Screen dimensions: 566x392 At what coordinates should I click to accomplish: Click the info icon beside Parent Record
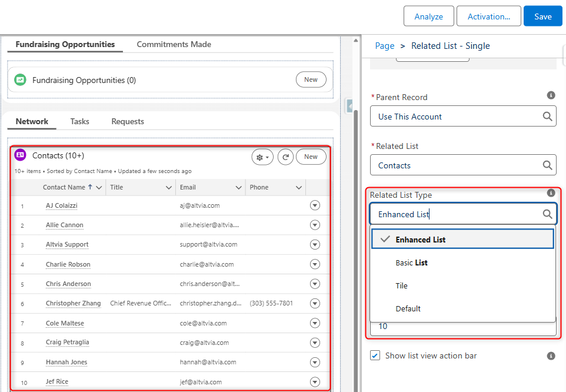point(551,95)
